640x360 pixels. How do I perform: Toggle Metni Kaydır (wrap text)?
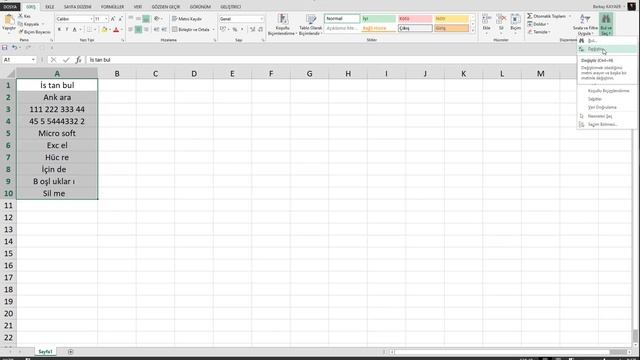(187, 19)
